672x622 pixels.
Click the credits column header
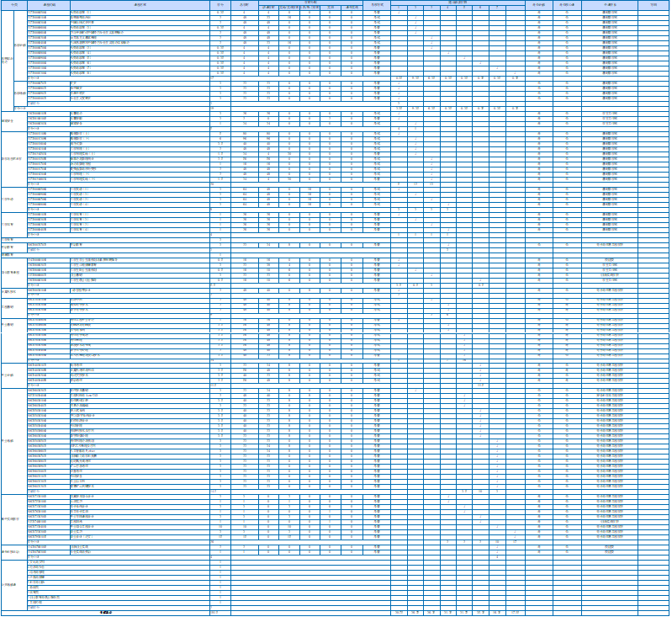[220, 5]
